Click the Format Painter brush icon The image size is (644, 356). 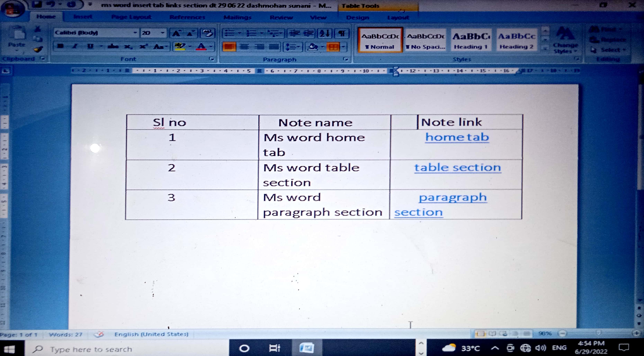[38, 49]
